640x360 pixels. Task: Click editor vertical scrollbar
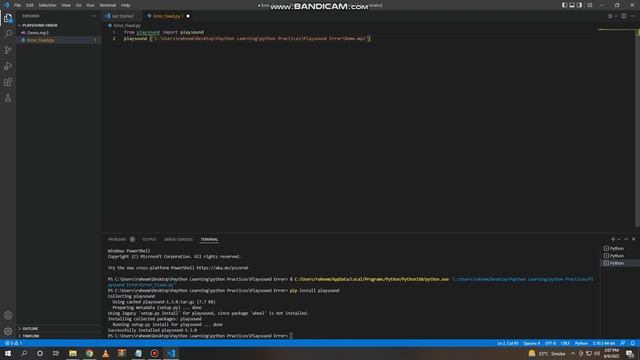coord(637,127)
